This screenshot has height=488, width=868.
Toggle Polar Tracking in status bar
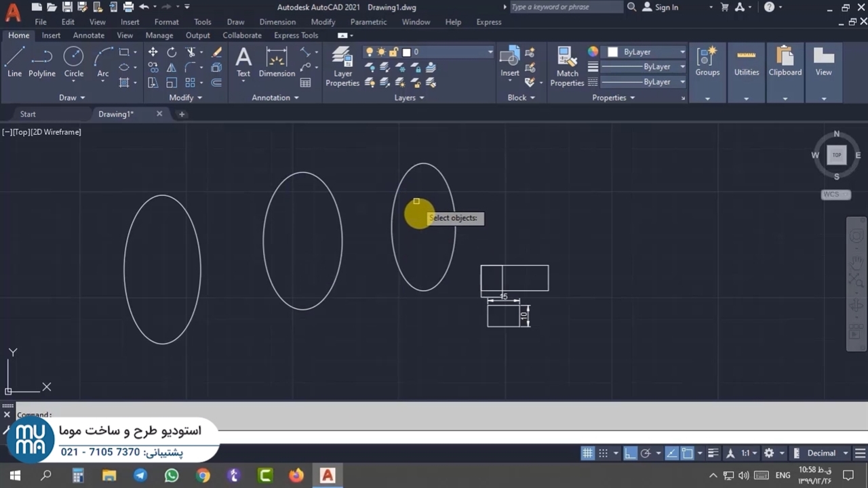click(646, 453)
